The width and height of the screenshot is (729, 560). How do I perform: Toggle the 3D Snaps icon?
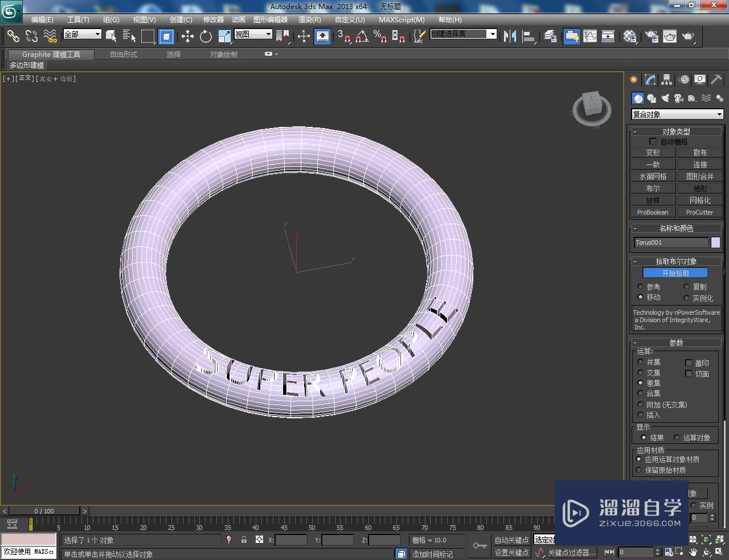[344, 36]
